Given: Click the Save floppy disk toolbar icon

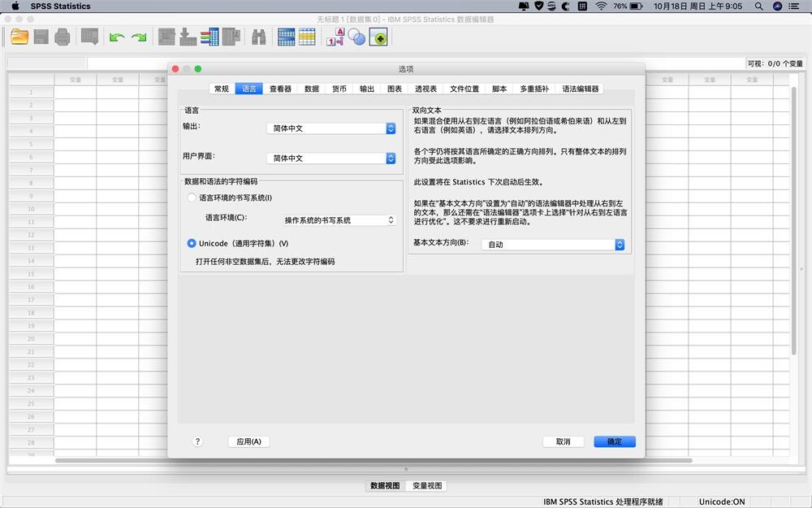Looking at the screenshot, I should [41, 37].
